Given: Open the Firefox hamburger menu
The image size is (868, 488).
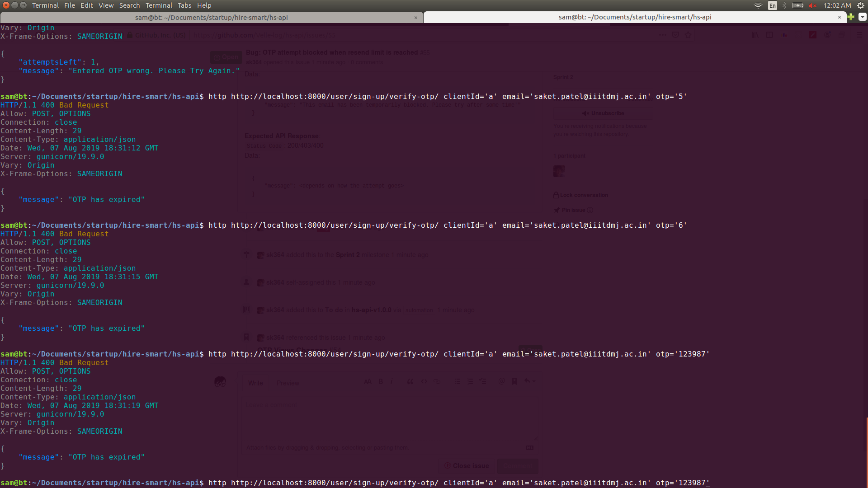Looking at the screenshot, I should [x=858, y=35].
